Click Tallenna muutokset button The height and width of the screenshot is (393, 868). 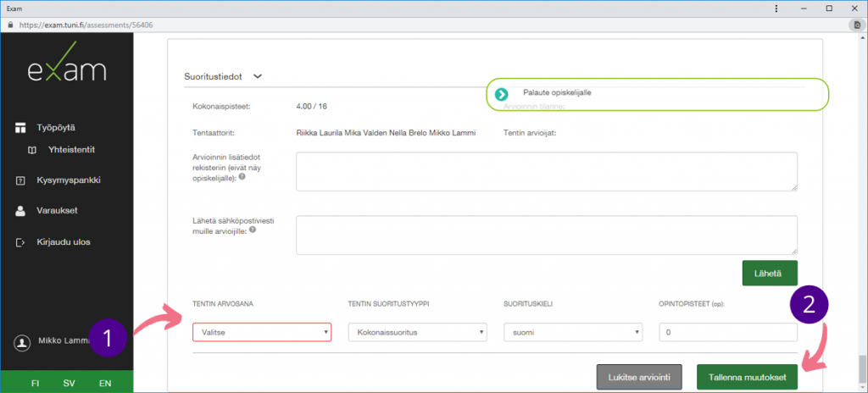click(746, 377)
